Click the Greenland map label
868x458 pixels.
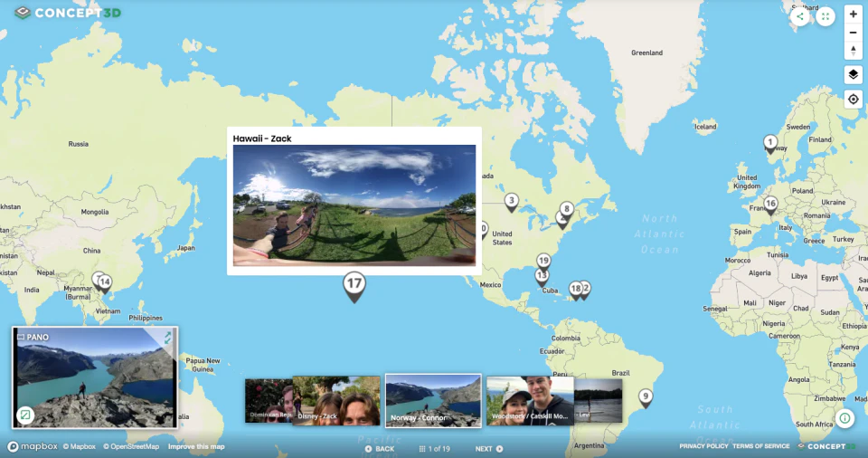coord(646,52)
